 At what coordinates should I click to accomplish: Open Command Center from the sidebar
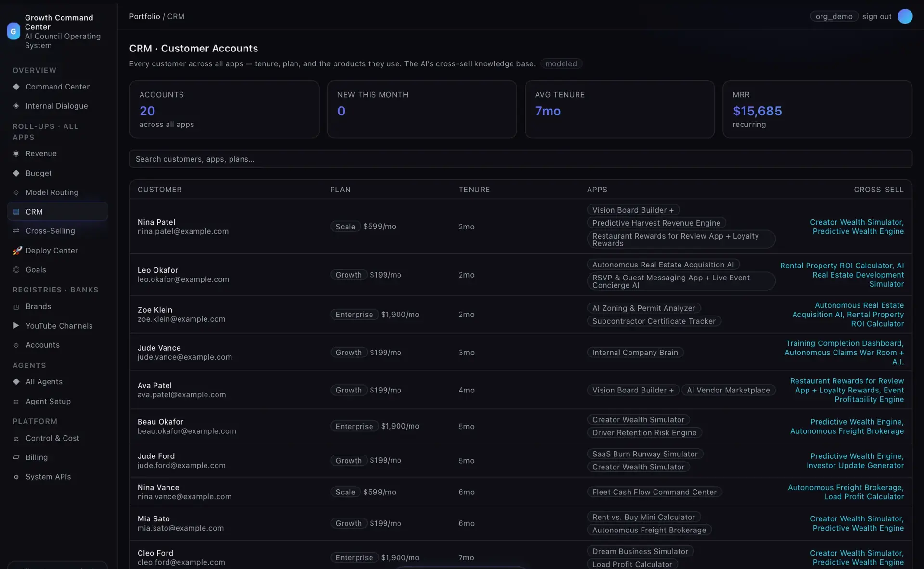coord(57,87)
